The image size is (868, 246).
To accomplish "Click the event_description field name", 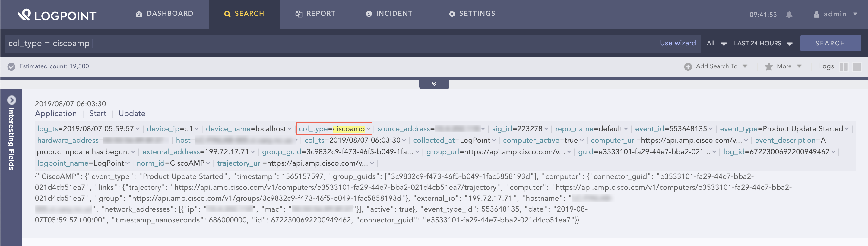I will 785,141.
